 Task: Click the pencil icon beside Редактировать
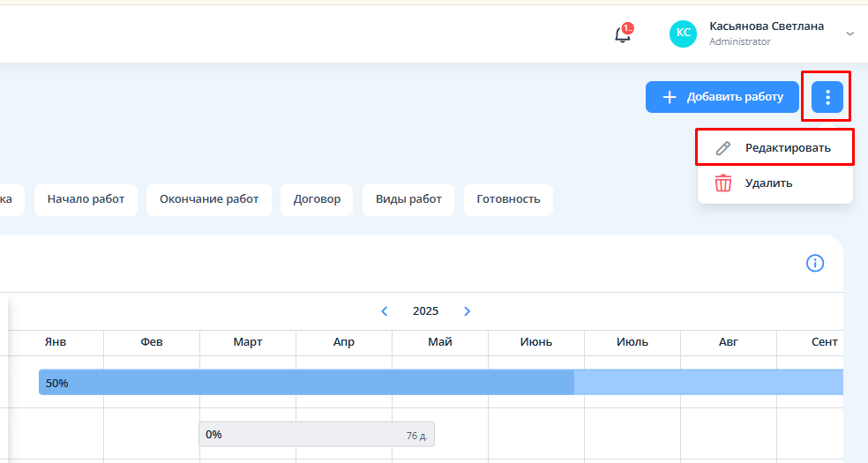723,148
